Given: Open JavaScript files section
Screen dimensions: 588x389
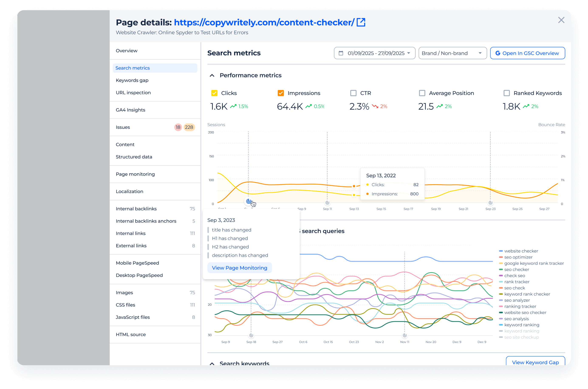Looking at the screenshot, I should point(155,317).
